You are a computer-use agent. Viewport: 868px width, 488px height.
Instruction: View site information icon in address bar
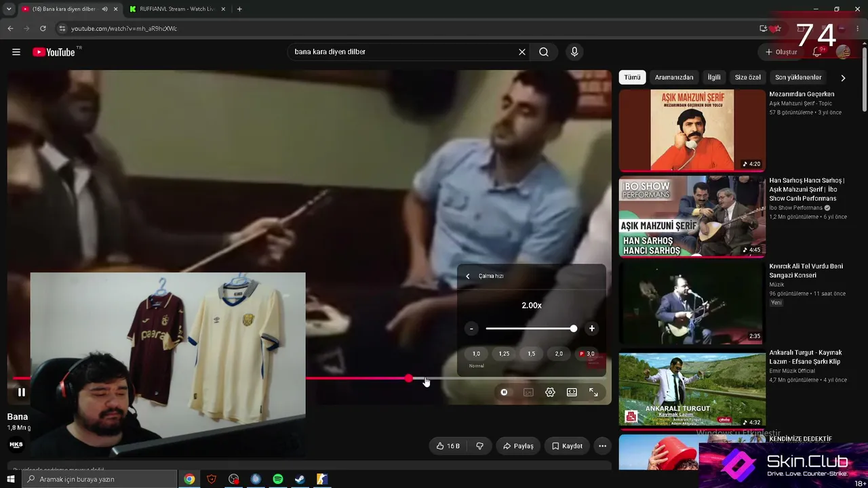62,28
